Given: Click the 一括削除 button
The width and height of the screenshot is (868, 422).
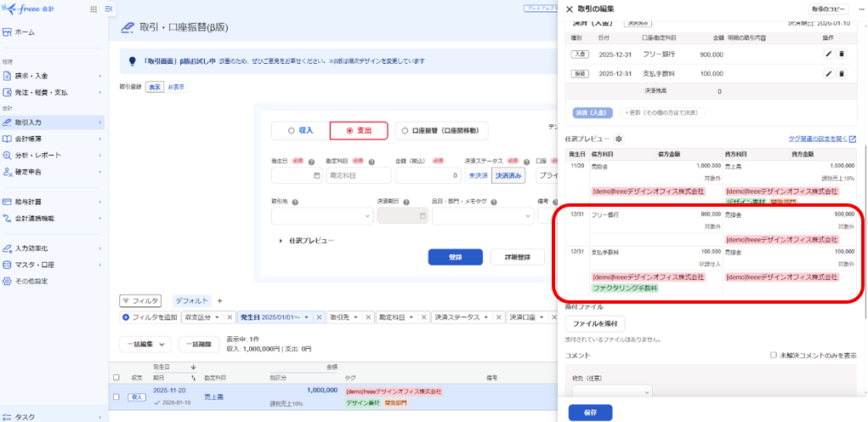Looking at the screenshot, I should pos(199,344).
